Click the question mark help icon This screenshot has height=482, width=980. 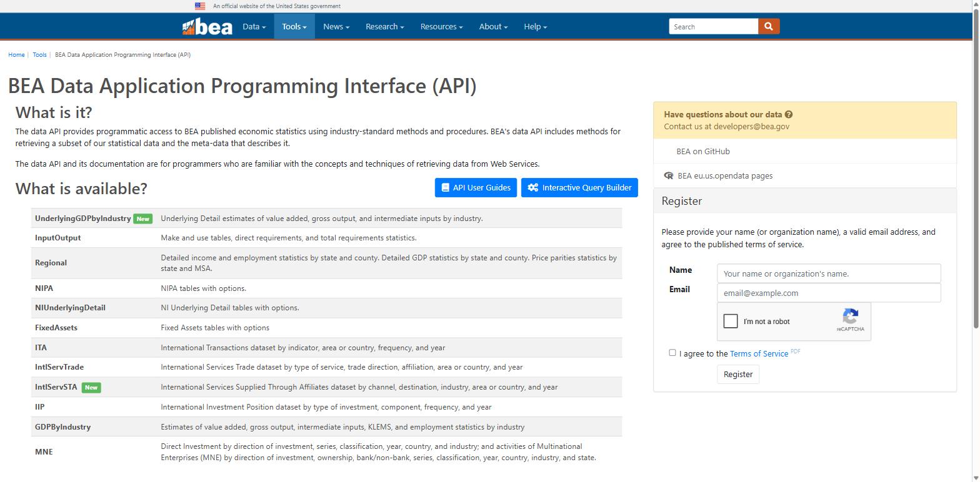coord(789,114)
